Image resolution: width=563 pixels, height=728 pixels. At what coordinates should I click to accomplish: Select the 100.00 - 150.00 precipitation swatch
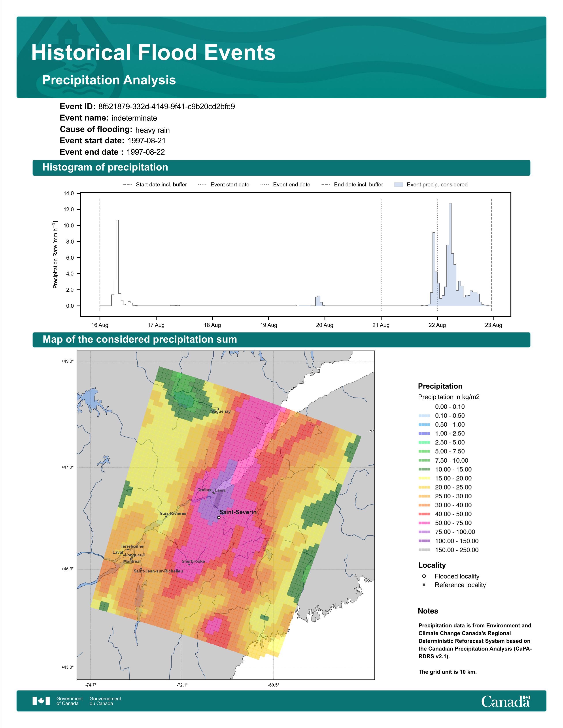coord(424,541)
